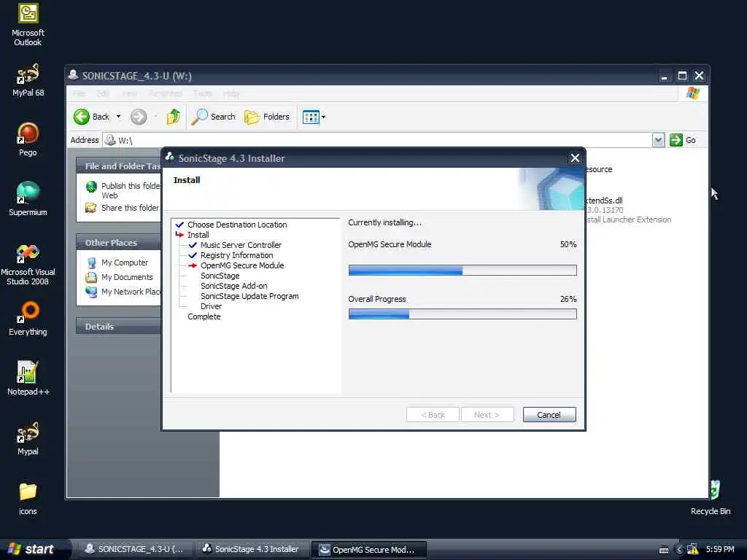Switch to SONICSTAGE_4.3-U taskbar window

click(135, 549)
